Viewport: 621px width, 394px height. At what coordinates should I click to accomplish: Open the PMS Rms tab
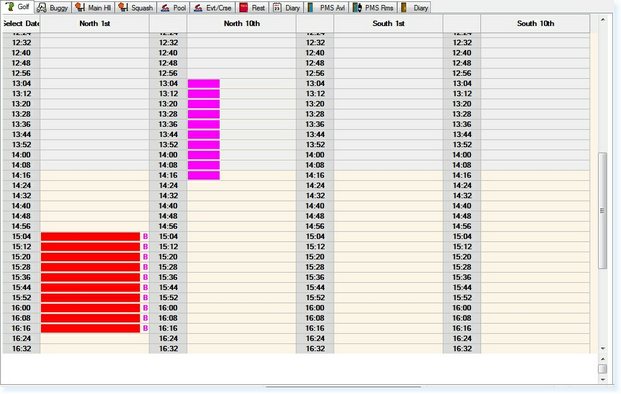373,8
